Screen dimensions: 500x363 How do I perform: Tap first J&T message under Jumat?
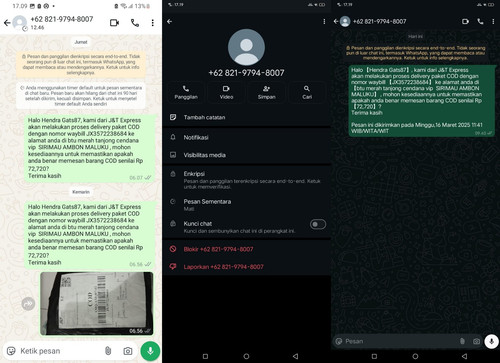point(90,148)
